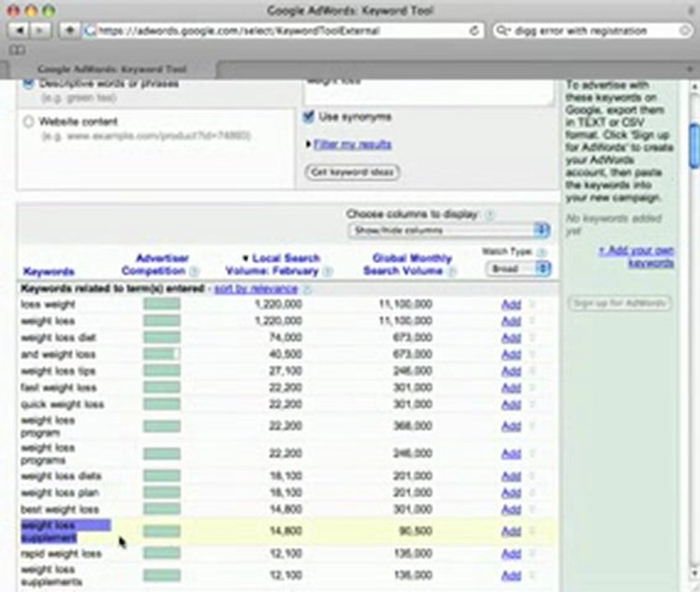Clear the search field with x icon
This screenshot has height=592, width=700.
click(x=684, y=30)
